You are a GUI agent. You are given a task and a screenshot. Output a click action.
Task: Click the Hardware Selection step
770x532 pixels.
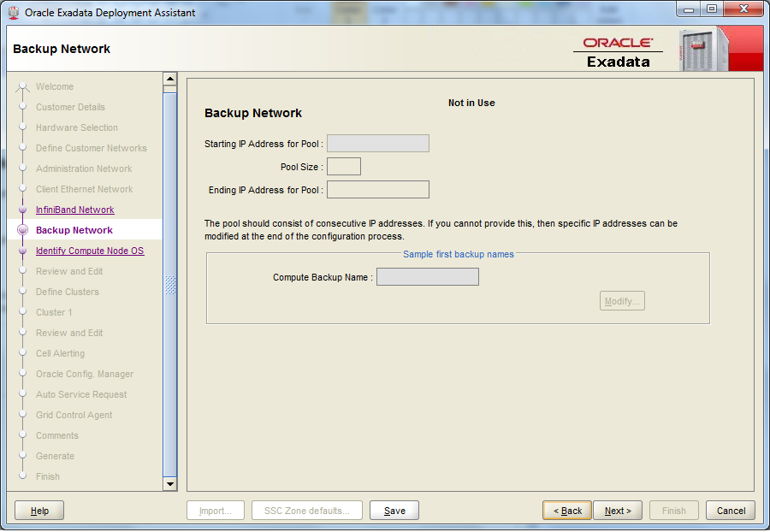[77, 127]
